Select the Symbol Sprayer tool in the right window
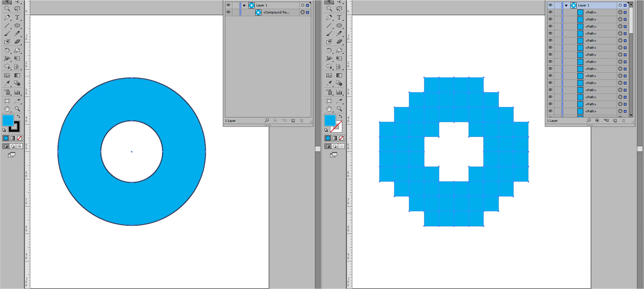This screenshot has width=644, height=289. click(329, 92)
